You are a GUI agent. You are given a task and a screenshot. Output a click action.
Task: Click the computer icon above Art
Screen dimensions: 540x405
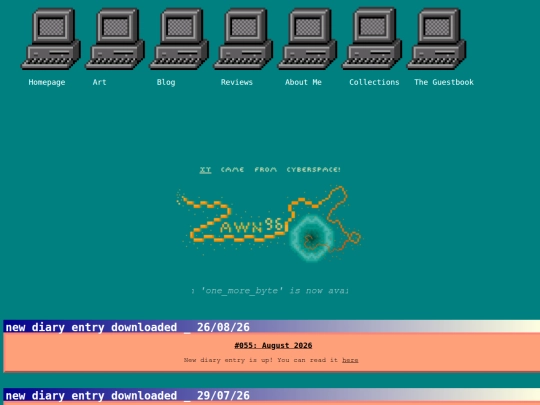(x=115, y=39)
